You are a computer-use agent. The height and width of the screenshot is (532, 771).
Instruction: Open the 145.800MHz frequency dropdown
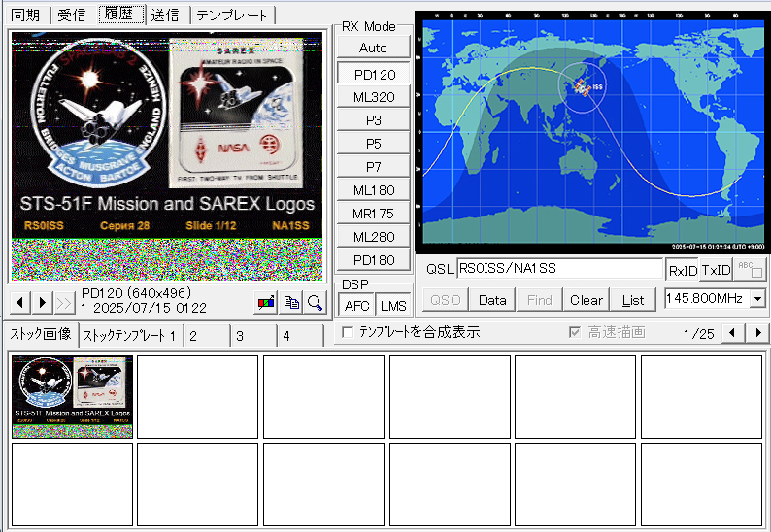(x=757, y=298)
